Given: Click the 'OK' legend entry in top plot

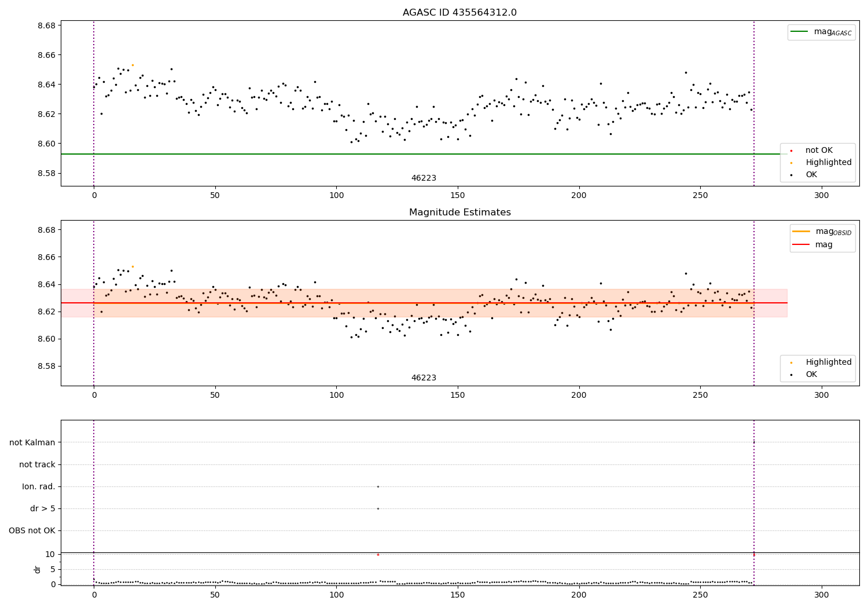Looking at the screenshot, I should (811, 175).
